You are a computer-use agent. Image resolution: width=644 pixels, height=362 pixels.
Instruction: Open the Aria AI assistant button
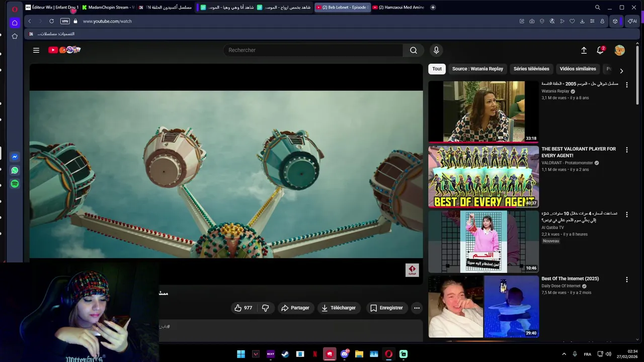(632, 21)
